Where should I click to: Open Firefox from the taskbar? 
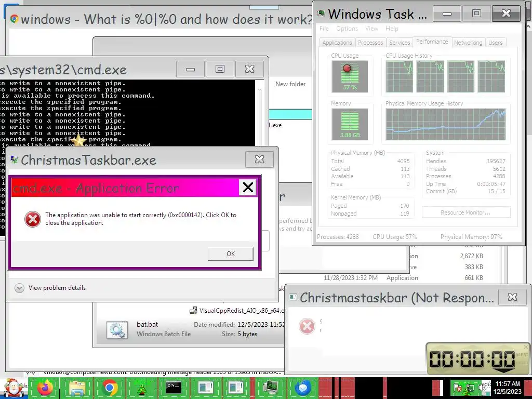pyautogui.click(x=45, y=388)
